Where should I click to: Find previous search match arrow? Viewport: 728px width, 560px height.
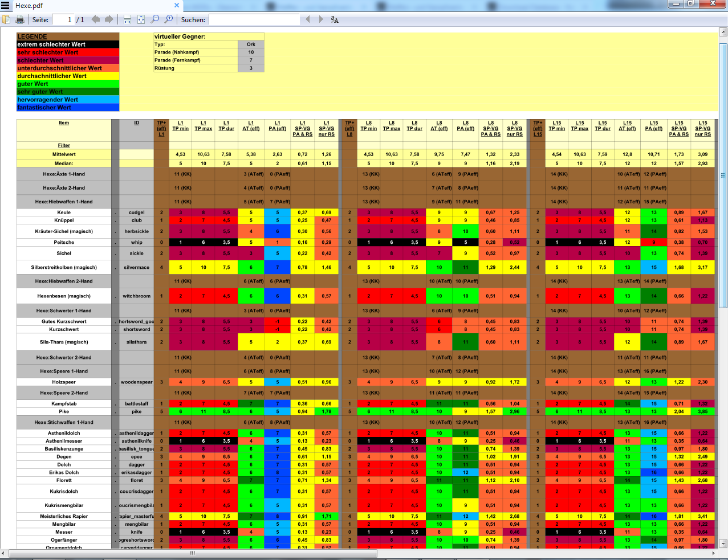(308, 19)
